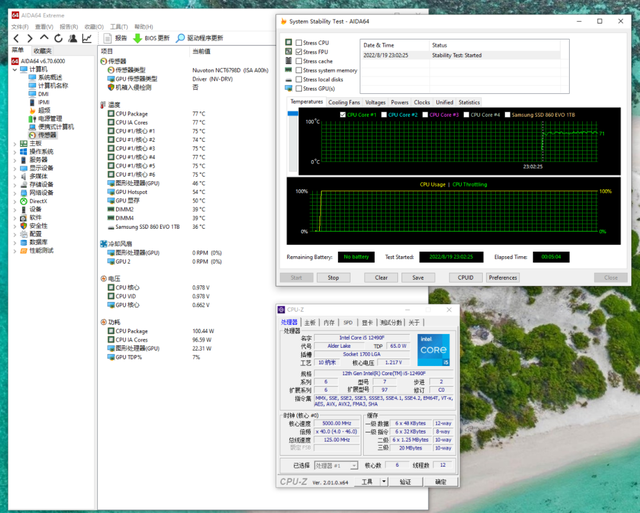Open stability test Preferences
Screen dimensions: 640x513
503,278
